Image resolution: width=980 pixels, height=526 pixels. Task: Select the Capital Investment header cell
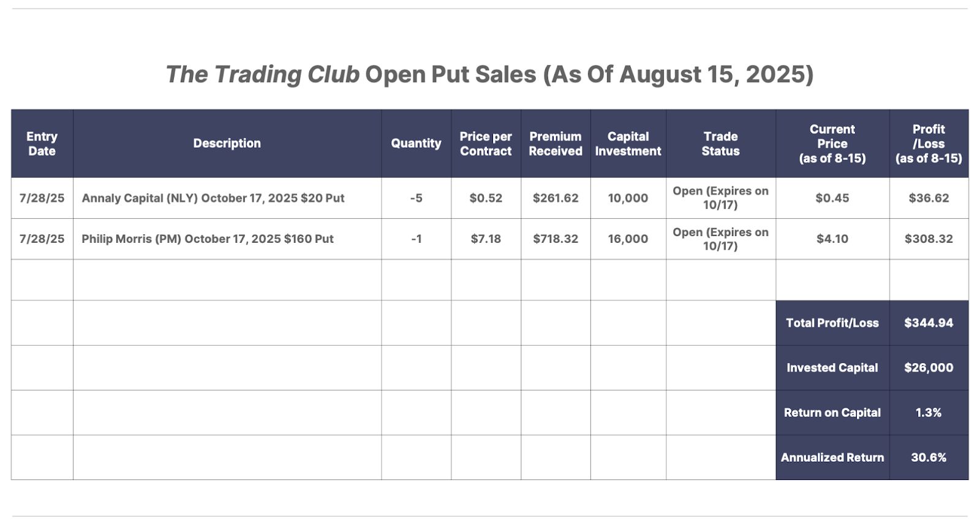(628, 143)
